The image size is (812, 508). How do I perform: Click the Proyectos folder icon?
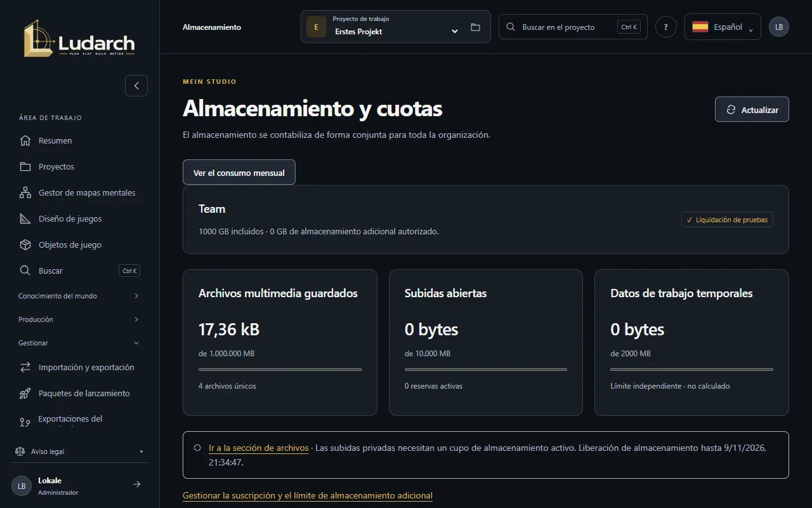(x=25, y=166)
